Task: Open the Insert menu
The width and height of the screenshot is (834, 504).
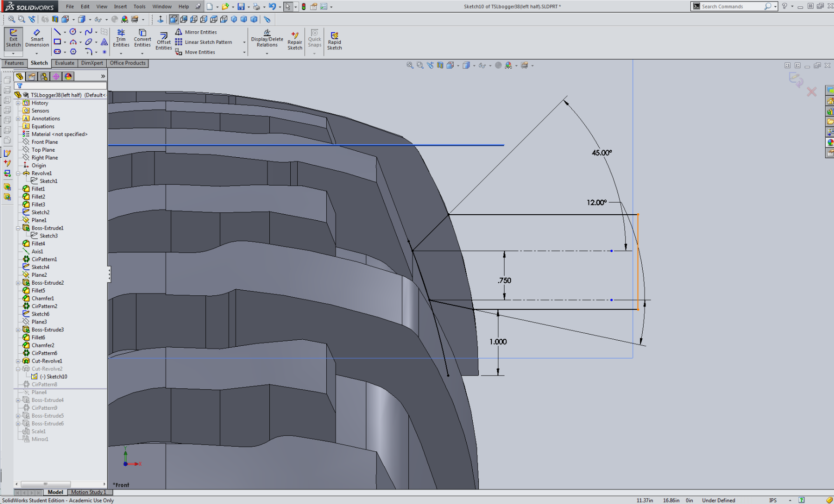Action: click(120, 7)
